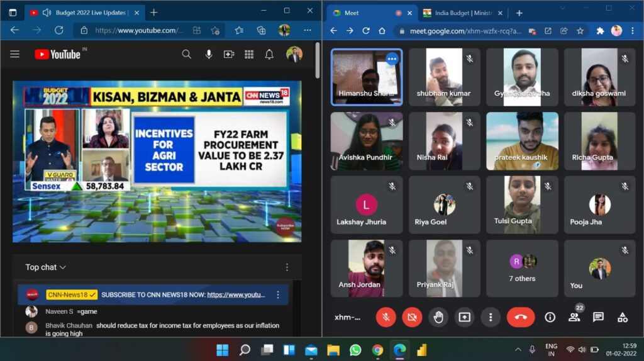Viewport: 644px width, 361px height.
Task: Show the participants list in Meet
Action: (x=574, y=317)
